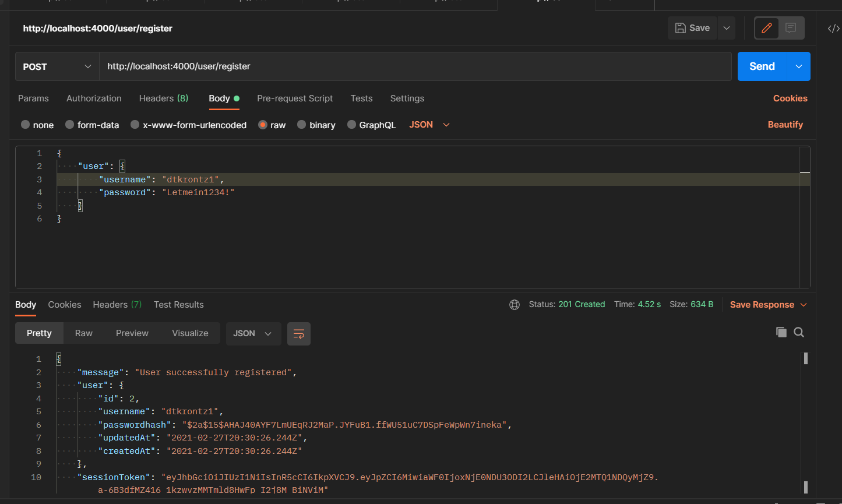Click the globe proxy icon above the response

515,304
